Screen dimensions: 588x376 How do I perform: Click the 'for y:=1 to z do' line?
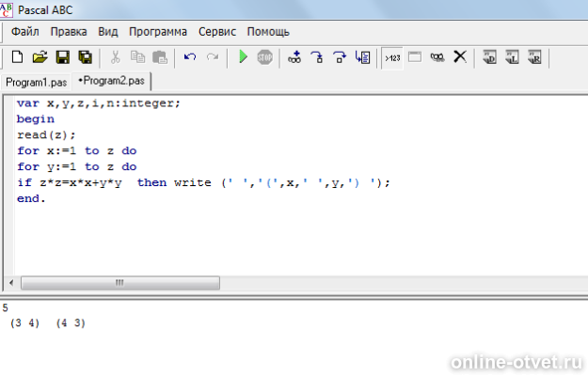coord(77,167)
